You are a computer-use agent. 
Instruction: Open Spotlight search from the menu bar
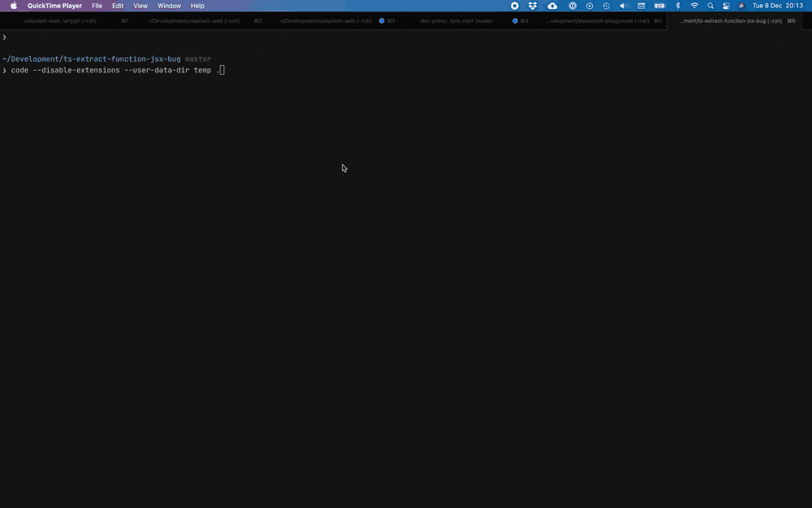point(710,6)
